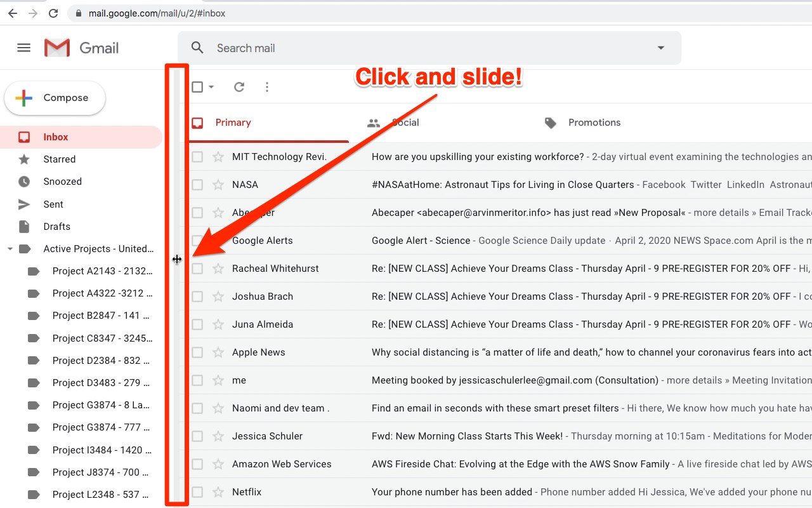Open the three-dot more options menu

coord(267,87)
